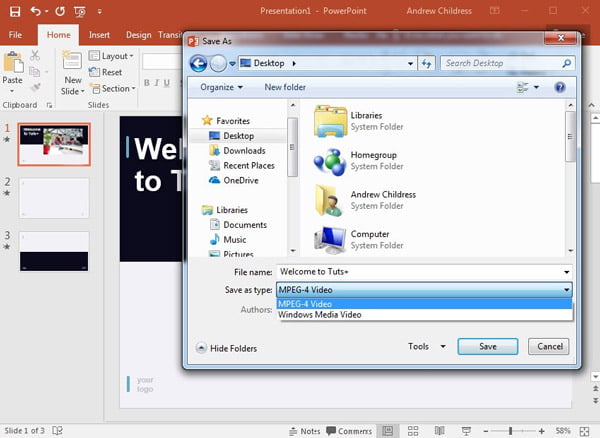Click the Paste clipboard icon
Image resolution: width=600 pixels, height=438 pixels.
click(13, 62)
